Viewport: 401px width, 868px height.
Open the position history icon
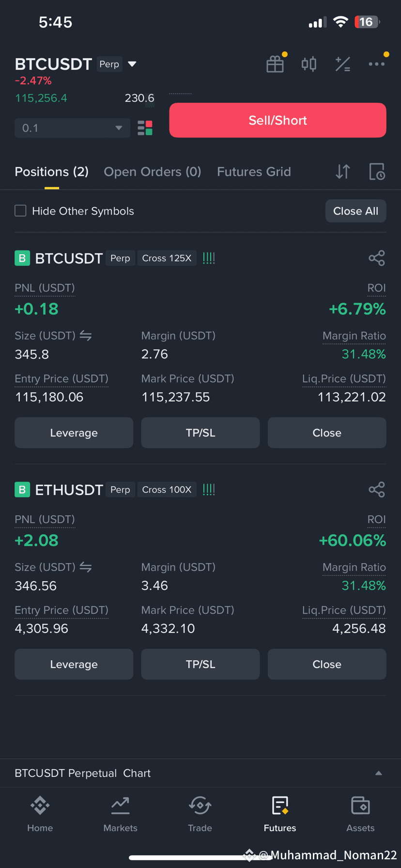tap(377, 171)
